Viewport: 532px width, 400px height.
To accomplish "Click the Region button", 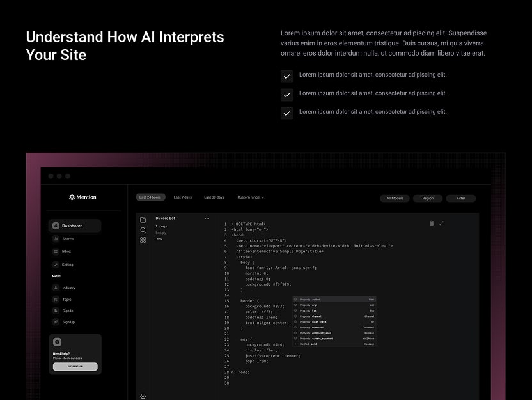I will pyautogui.click(x=428, y=198).
